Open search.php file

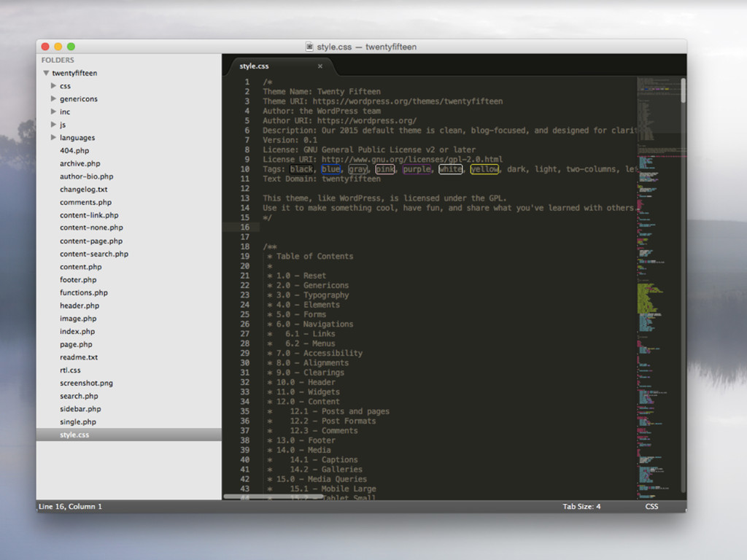point(79,396)
